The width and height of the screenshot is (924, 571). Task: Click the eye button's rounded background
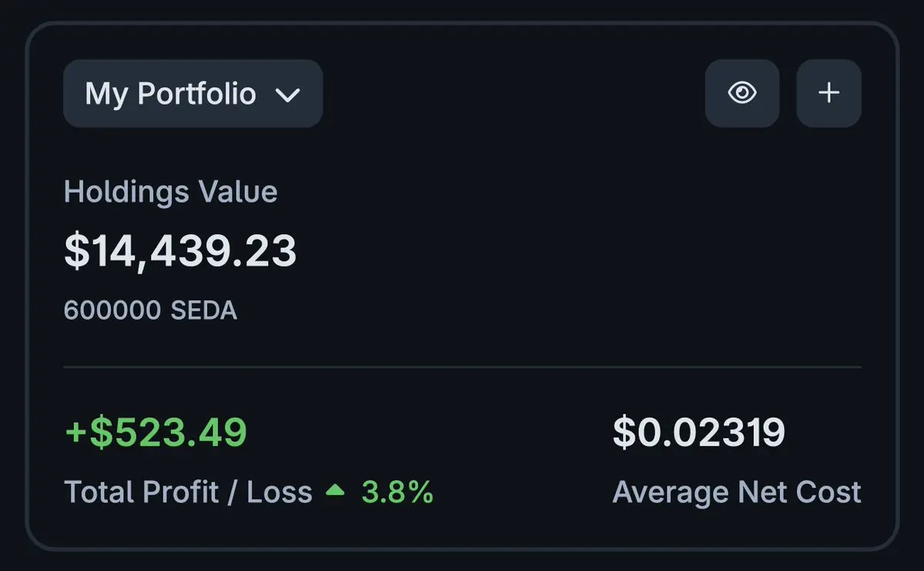(x=742, y=93)
